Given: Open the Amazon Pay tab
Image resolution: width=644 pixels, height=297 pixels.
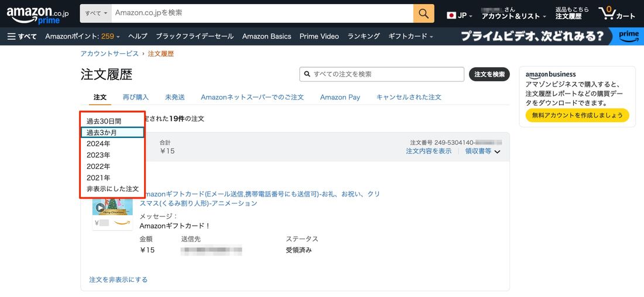Looking at the screenshot, I should point(340,97).
